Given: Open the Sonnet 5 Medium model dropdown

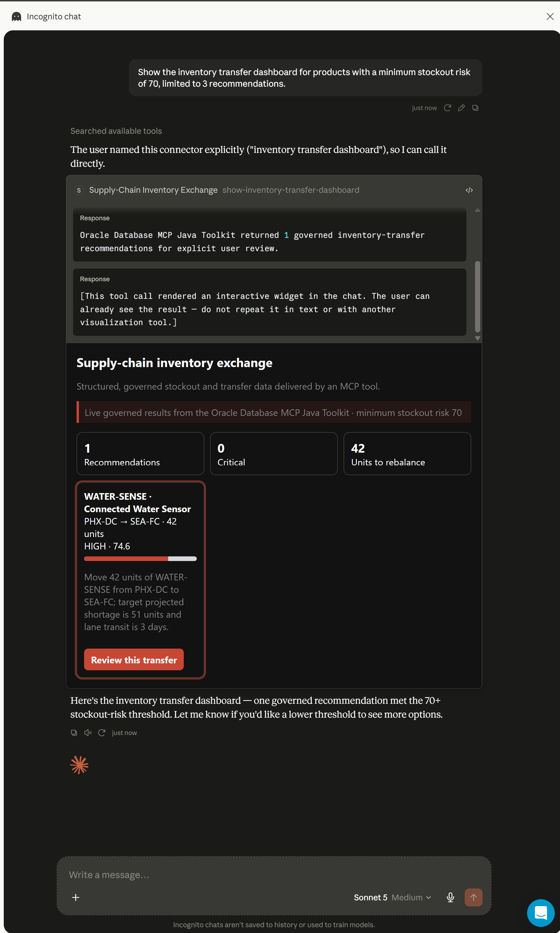Looking at the screenshot, I should point(392,897).
